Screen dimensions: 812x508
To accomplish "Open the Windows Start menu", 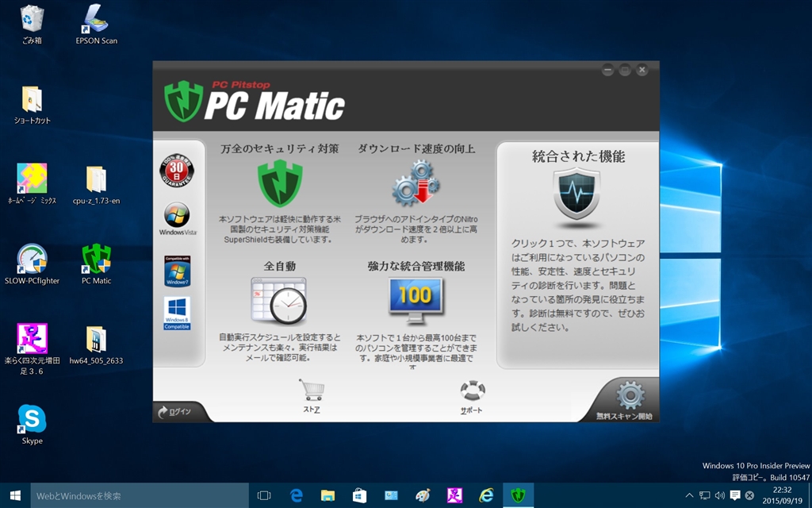I will pyautogui.click(x=15, y=495).
